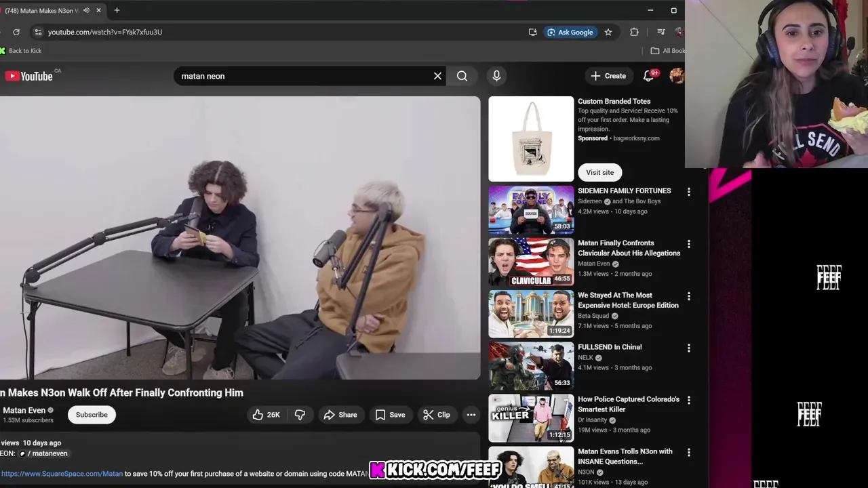Subscribe to Matan Even
868x488 pixels.
(92, 415)
